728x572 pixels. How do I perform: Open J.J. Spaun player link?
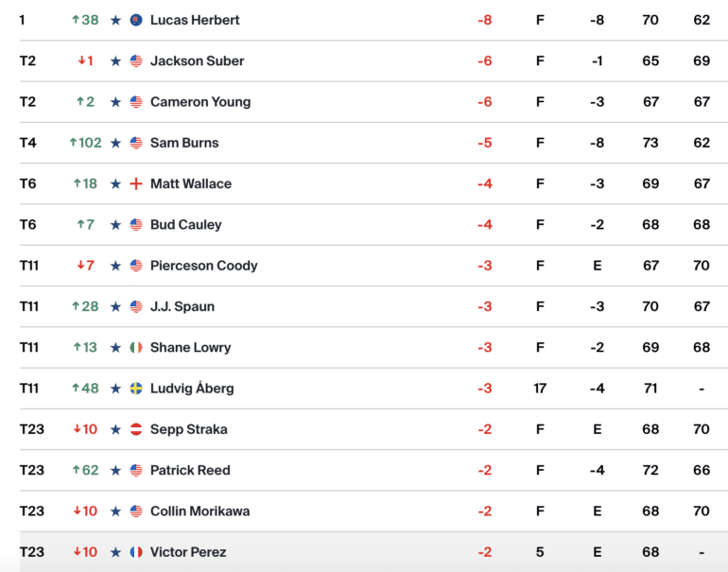point(182,306)
